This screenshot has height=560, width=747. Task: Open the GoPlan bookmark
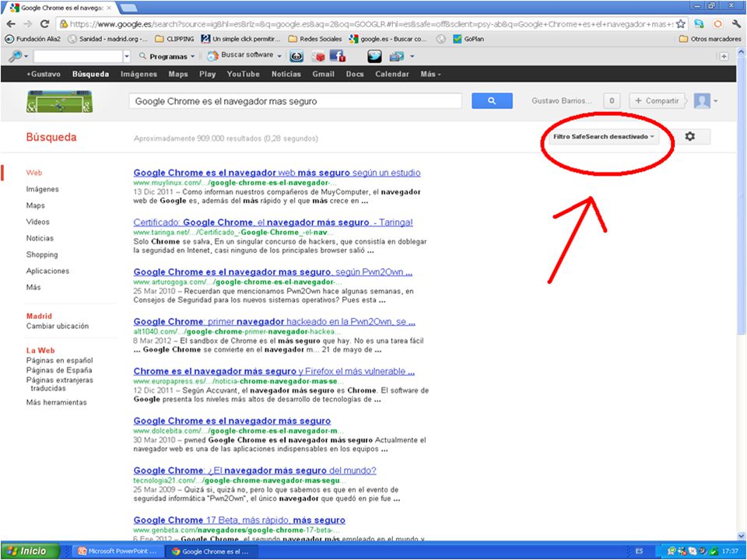coord(468,39)
